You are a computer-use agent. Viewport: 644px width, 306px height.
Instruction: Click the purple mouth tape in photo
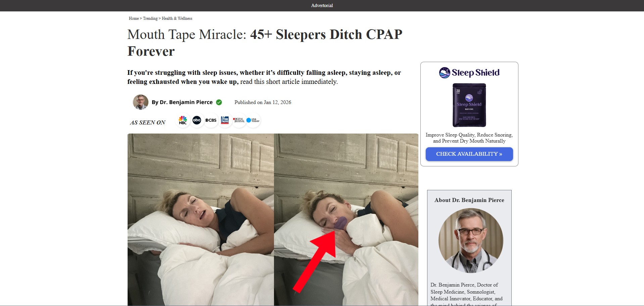341,223
